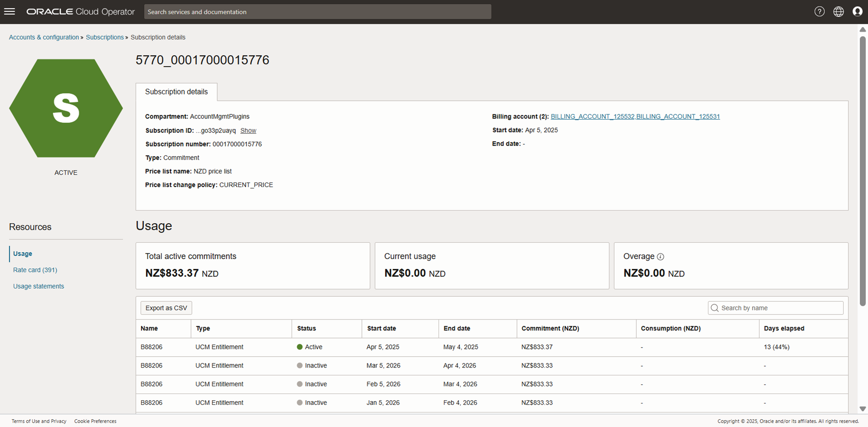Viewport: 868px width, 427px height.
Task: Open Rate card (391) resource
Action: pos(35,270)
